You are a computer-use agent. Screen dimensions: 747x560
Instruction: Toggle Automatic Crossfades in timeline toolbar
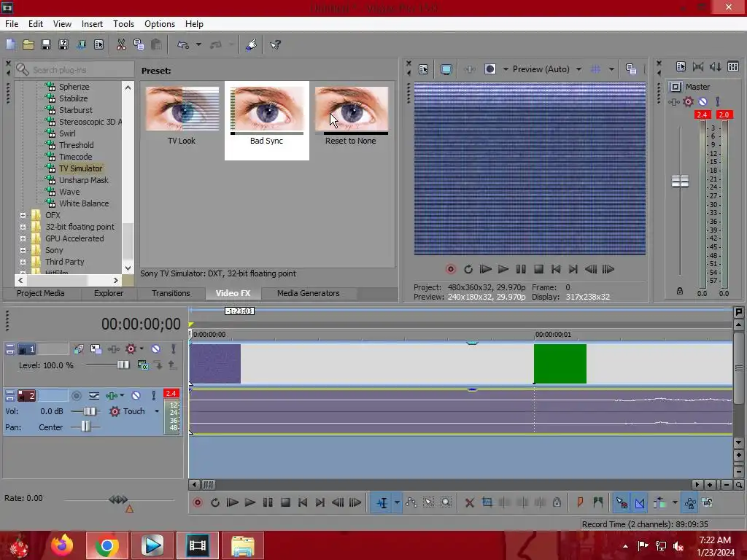click(640, 503)
